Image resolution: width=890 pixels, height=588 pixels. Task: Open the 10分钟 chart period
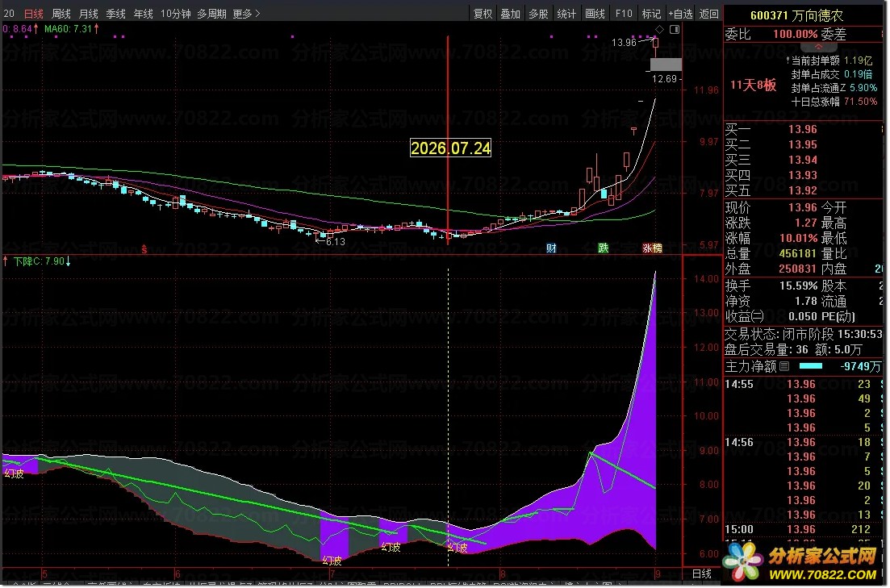[176, 14]
